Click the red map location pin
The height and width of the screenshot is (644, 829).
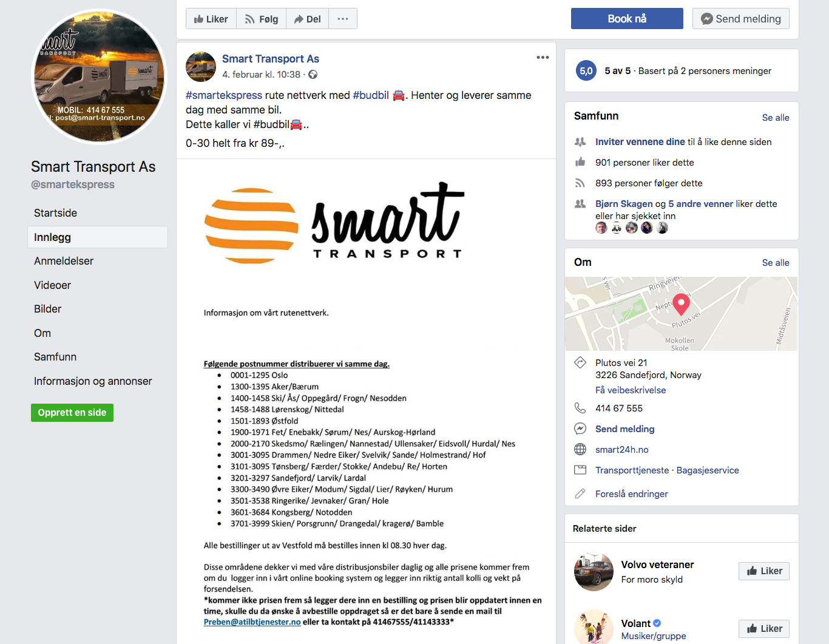[681, 303]
